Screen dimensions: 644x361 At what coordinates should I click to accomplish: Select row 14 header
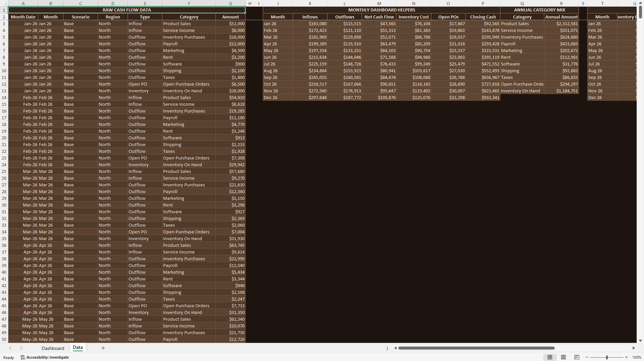(x=4, y=97)
